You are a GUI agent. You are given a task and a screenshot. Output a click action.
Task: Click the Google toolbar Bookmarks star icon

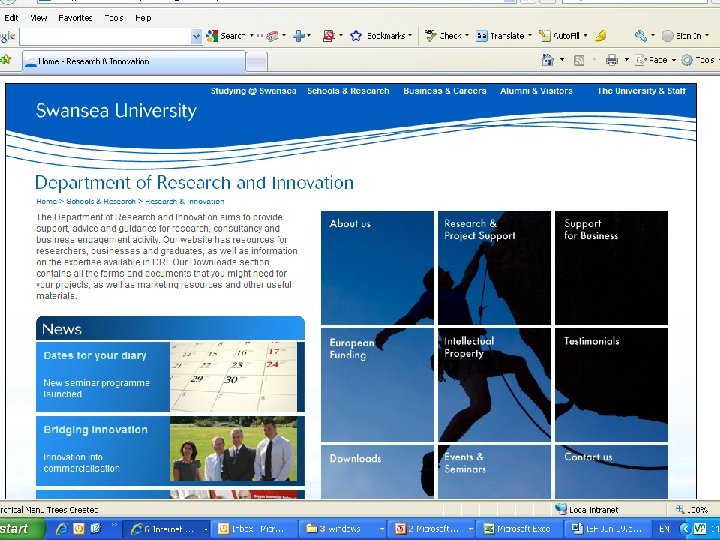[356, 36]
